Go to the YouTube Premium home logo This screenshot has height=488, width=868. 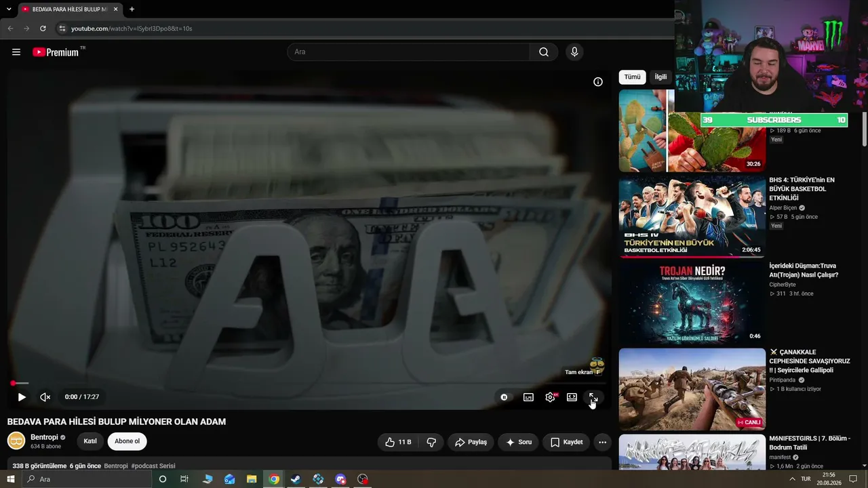pyautogui.click(x=56, y=52)
